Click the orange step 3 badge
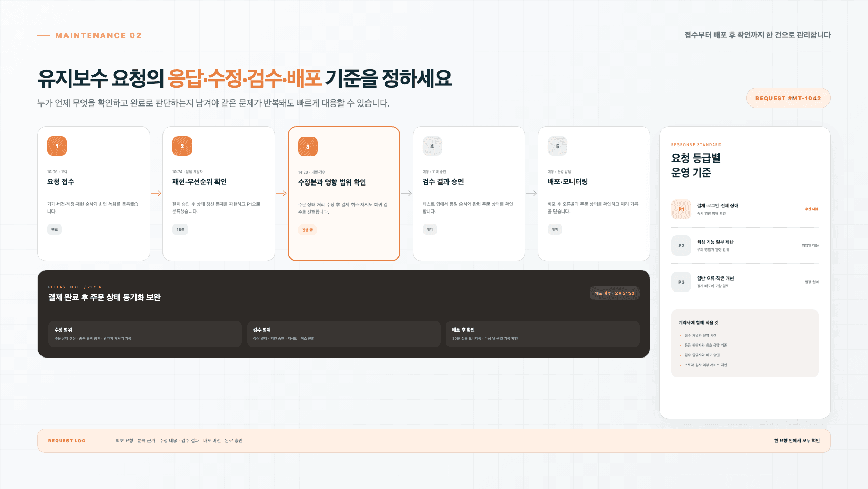868x489 pixels. [308, 147]
